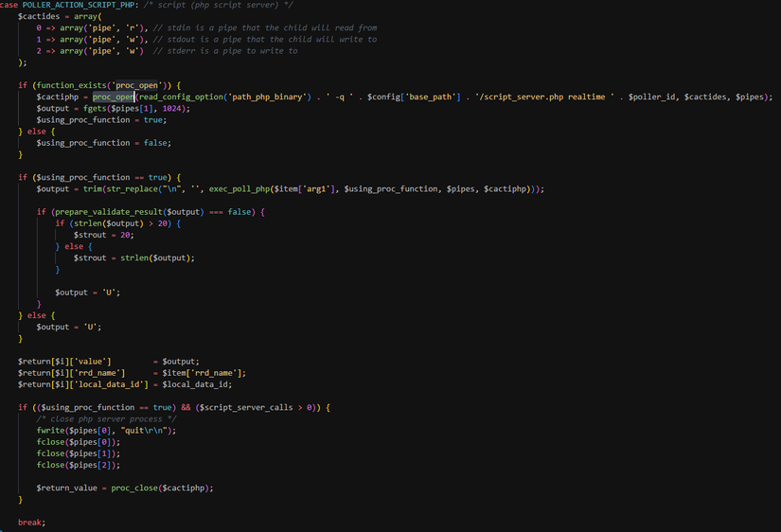The image size is (781, 532).
Task: Click the fclose($pipes[1]) line
Action: 79,452
